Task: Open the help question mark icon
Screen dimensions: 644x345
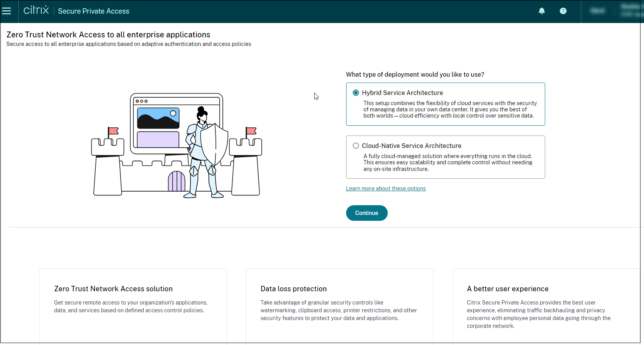Action: (x=563, y=11)
